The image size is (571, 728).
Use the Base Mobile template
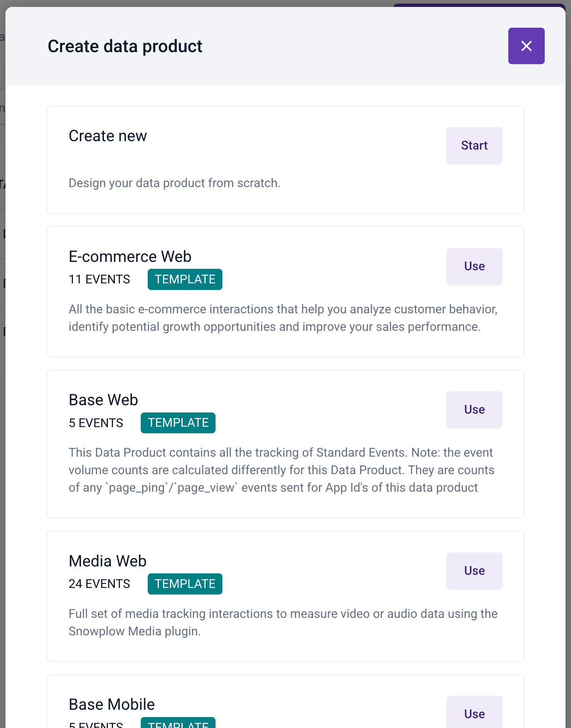474,714
